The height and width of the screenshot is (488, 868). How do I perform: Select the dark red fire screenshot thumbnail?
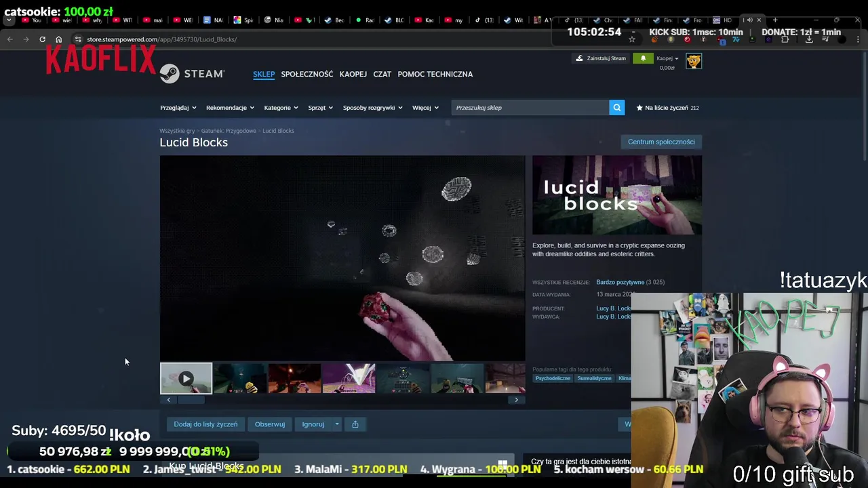294,378
